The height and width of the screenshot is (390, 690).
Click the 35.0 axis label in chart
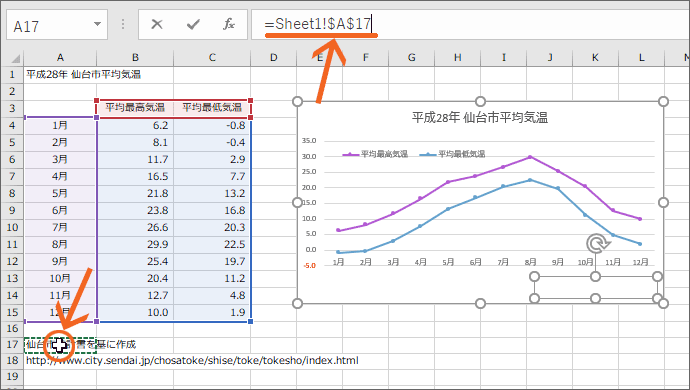pos(309,141)
